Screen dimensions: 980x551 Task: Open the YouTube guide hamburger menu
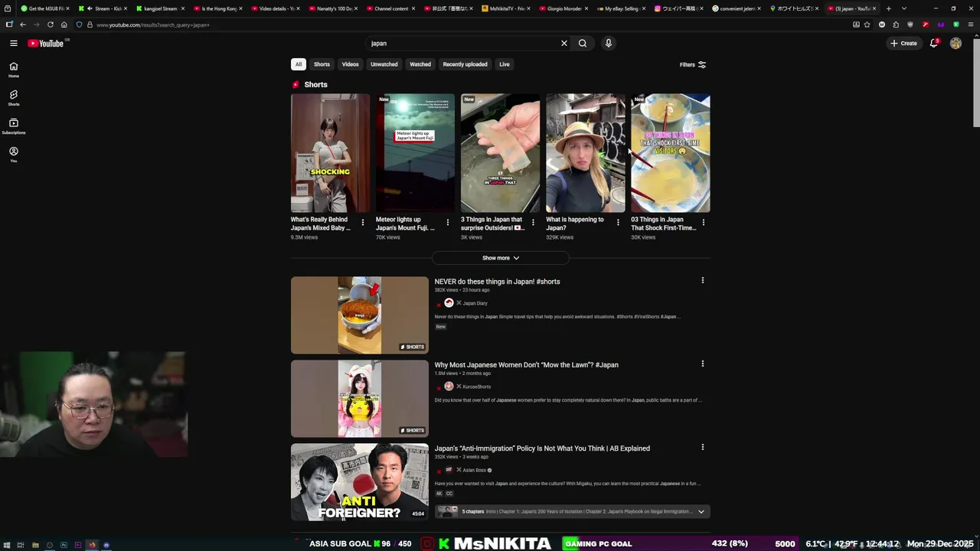[x=14, y=44]
